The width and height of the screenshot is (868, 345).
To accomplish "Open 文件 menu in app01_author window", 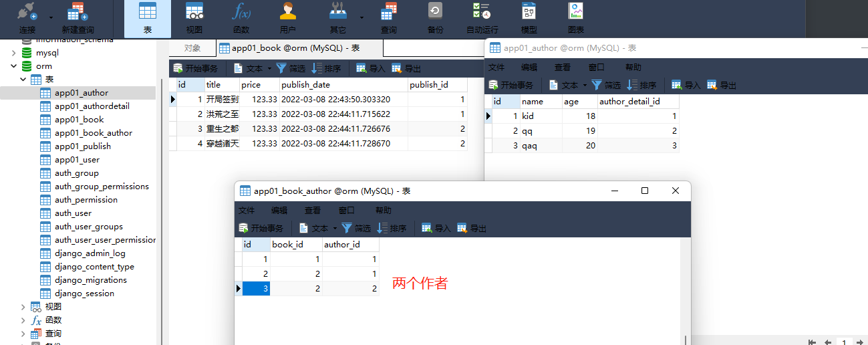I will [496, 67].
